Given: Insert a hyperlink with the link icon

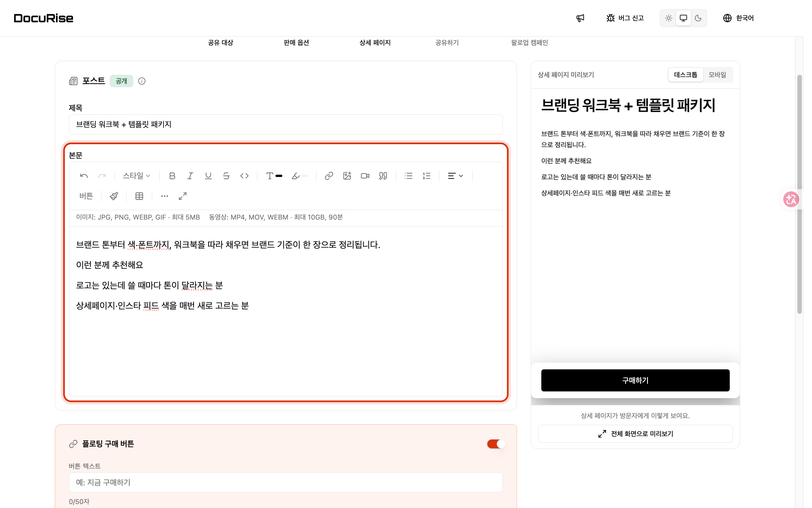Looking at the screenshot, I should (329, 176).
